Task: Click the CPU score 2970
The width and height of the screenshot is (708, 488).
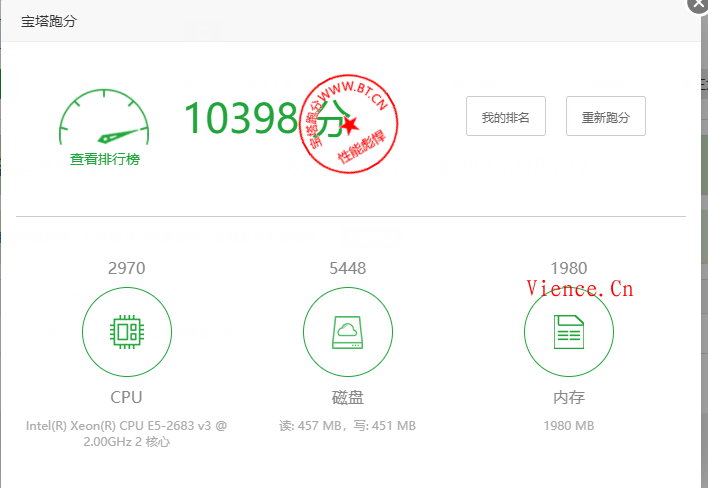Action: click(x=126, y=268)
